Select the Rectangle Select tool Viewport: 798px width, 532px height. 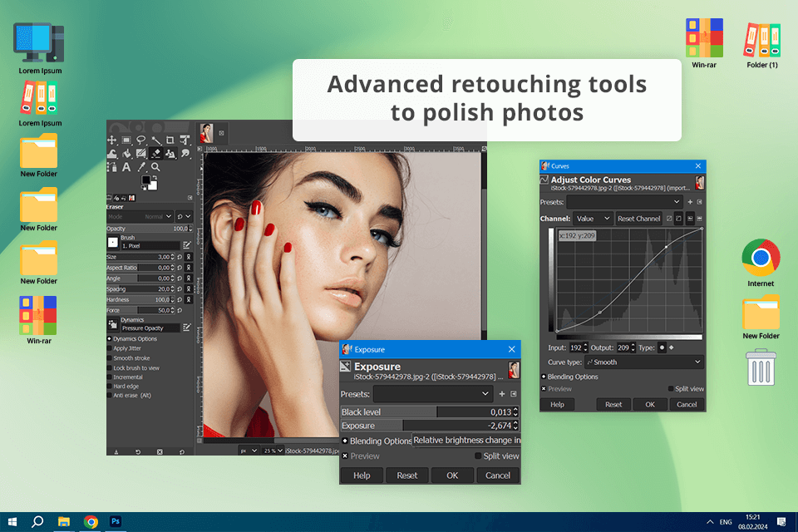[x=126, y=140]
